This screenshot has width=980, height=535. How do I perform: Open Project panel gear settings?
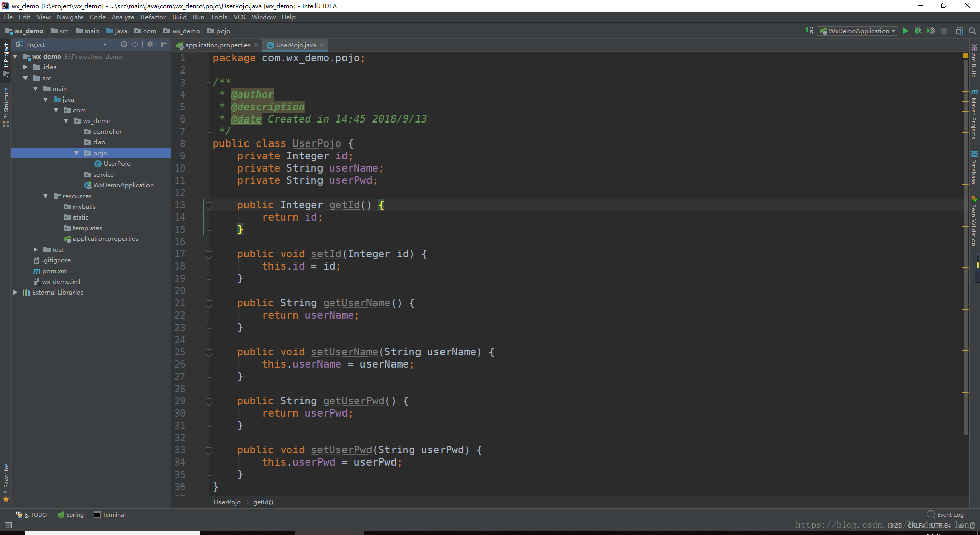[x=151, y=45]
